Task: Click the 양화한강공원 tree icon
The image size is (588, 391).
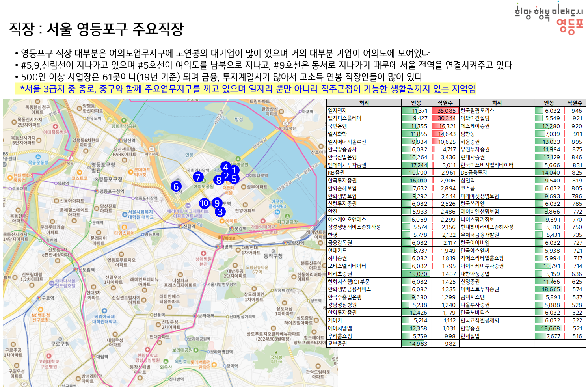Action: point(123,121)
